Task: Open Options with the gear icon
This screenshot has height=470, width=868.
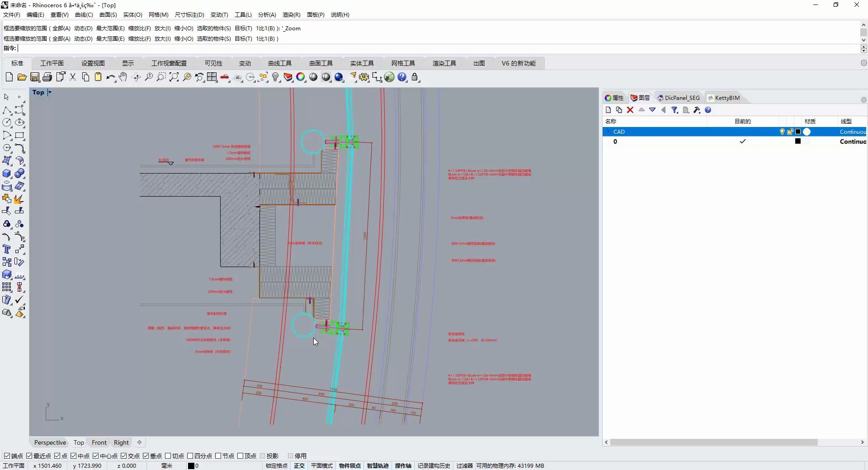Action: pyautogui.click(x=364, y=77)
